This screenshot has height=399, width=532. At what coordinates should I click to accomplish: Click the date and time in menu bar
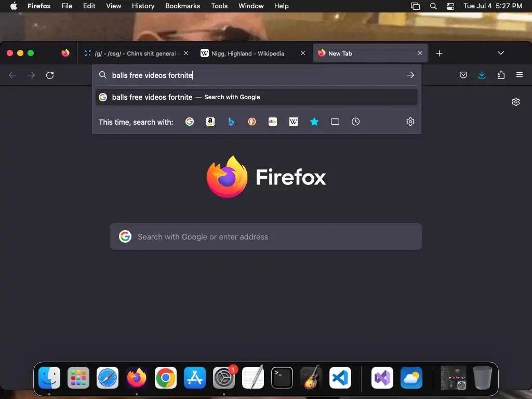(x=493, y=6)
